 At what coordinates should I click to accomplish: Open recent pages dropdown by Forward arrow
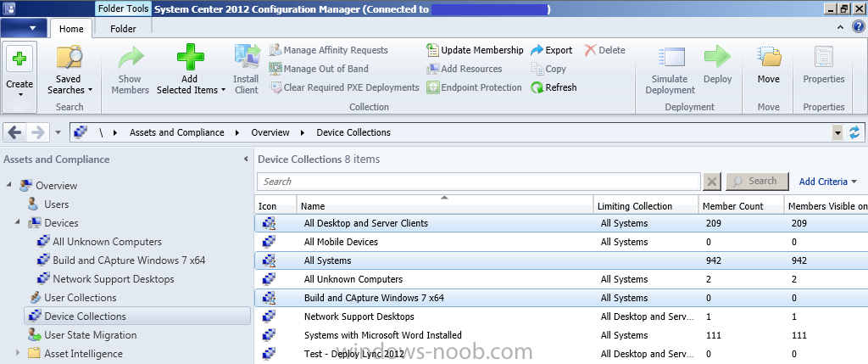point(58,133)
